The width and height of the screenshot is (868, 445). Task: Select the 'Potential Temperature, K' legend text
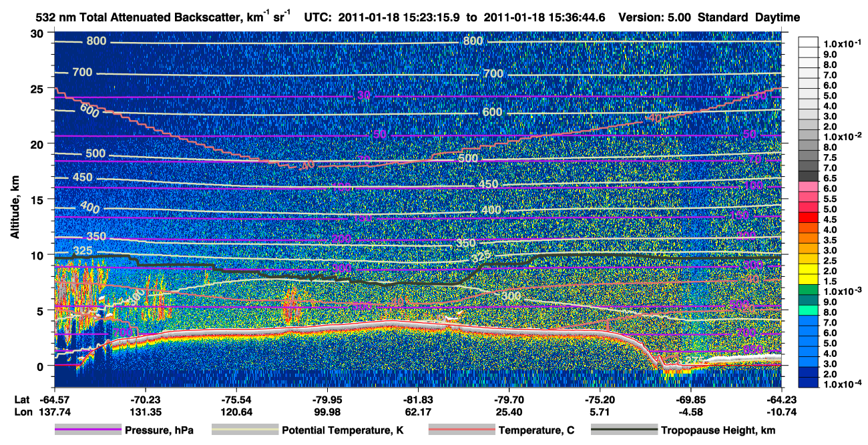343,431
